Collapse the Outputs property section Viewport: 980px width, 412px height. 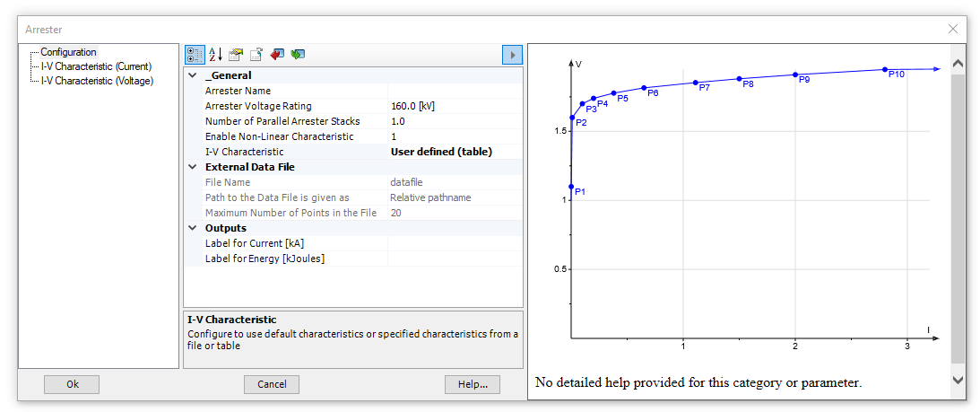point(193,228)
